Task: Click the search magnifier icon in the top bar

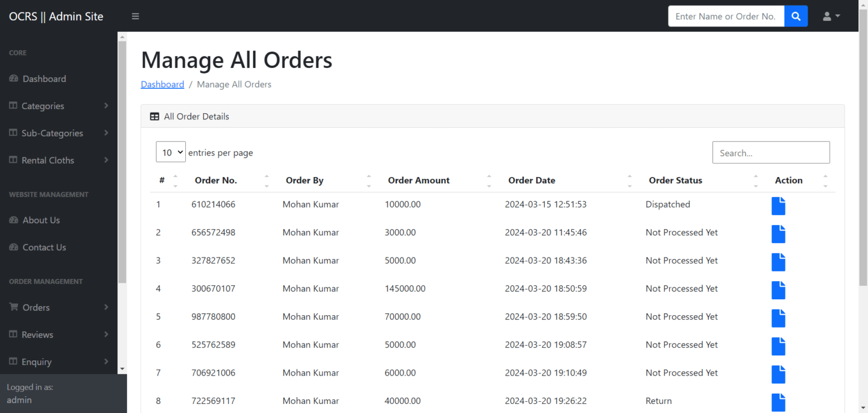Action: click(x=796, y=16)
